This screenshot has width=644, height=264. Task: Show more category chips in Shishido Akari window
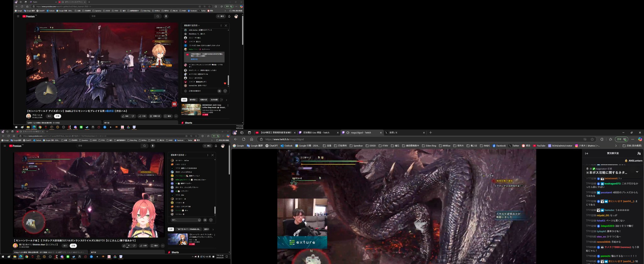tap(213, 229)
